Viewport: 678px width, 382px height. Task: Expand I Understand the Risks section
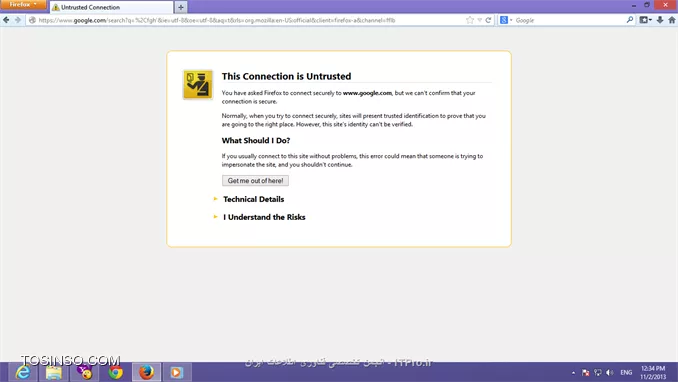tap(264, 217)
